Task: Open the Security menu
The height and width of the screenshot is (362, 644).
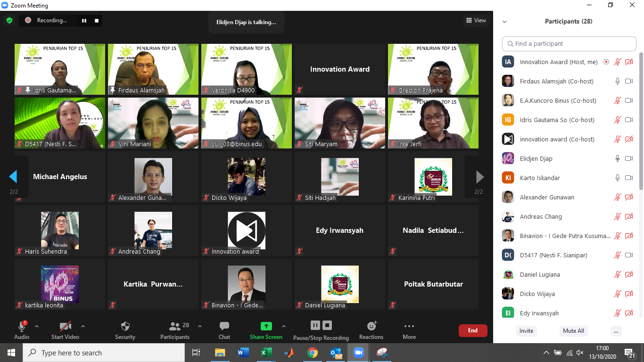Action: [125, 330]
